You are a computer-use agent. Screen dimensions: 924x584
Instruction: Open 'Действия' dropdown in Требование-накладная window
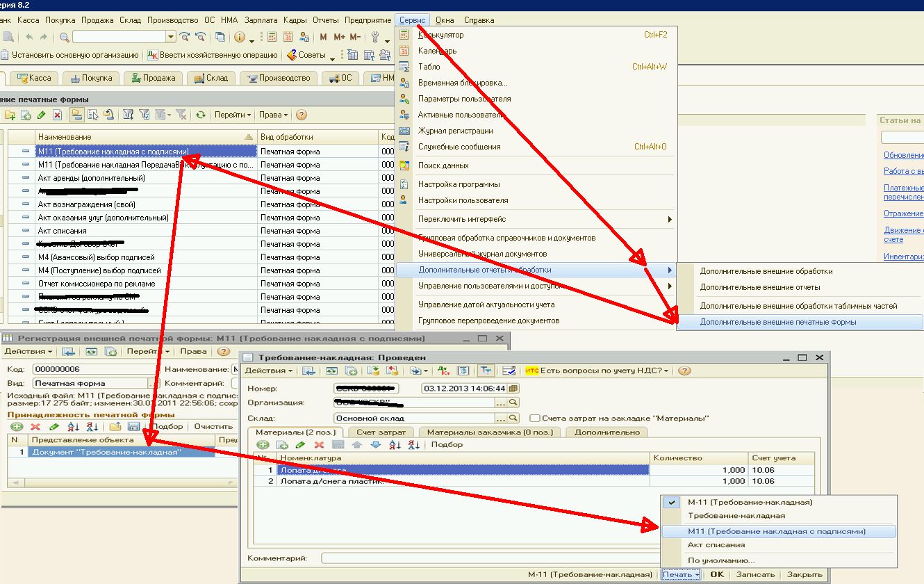pyautogui.click(x=269, y=371)
